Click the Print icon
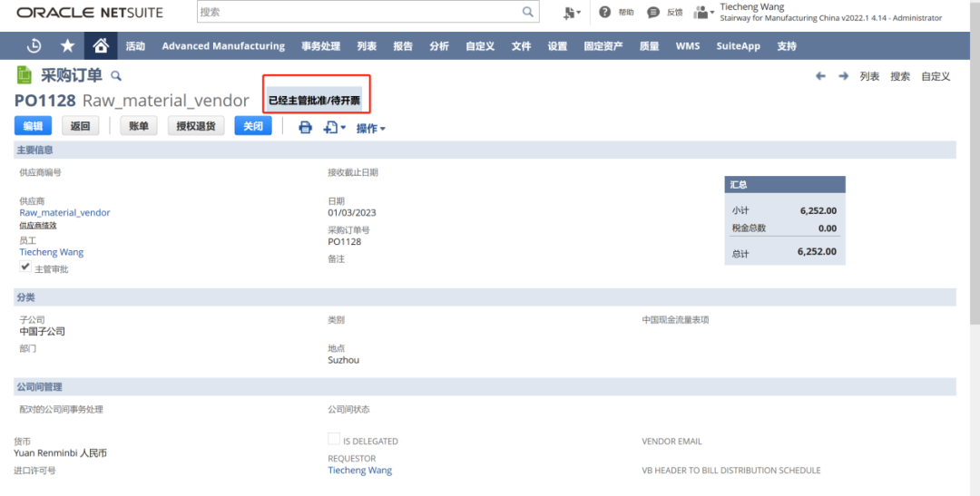This screenshot has height=496, width=980. coord(305,128)
